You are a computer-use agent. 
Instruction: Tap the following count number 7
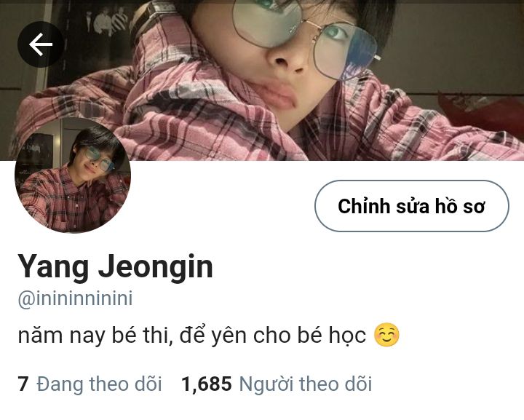tap(23, 384)
